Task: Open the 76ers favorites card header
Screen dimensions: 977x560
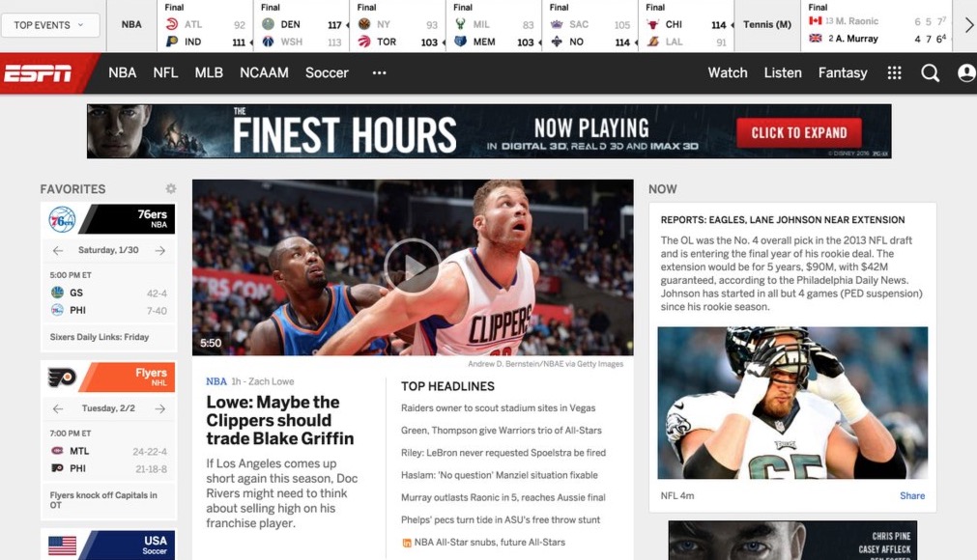Action: click(108, 219)
